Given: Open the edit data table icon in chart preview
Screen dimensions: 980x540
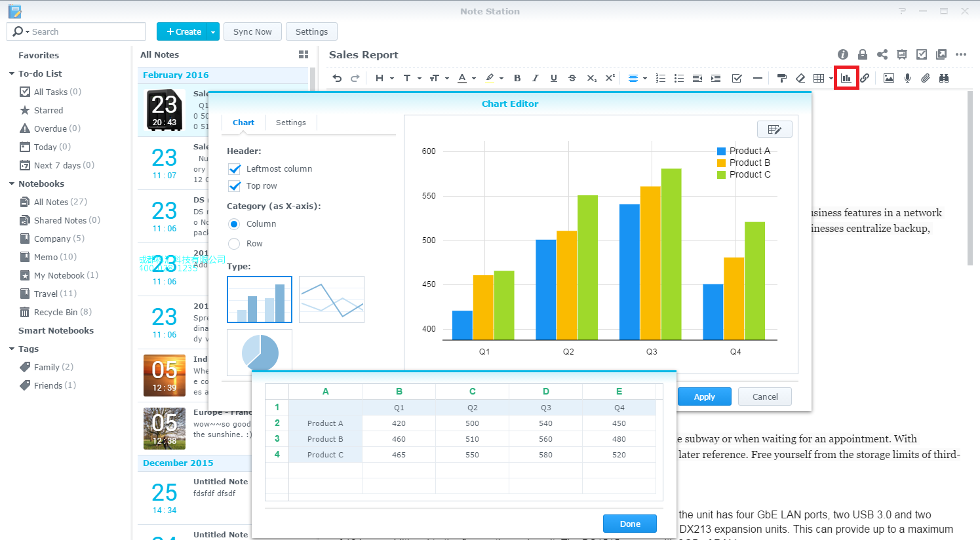Looking at the screenshot, I should [775, 129].
